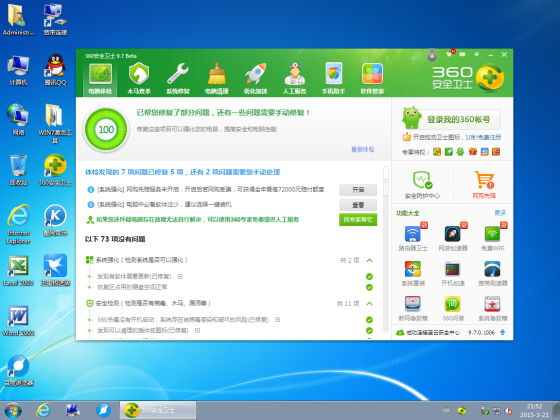560x420 pixels.
Task: Click 360安全卫士 taskbar button
Action: coord(158,410)
